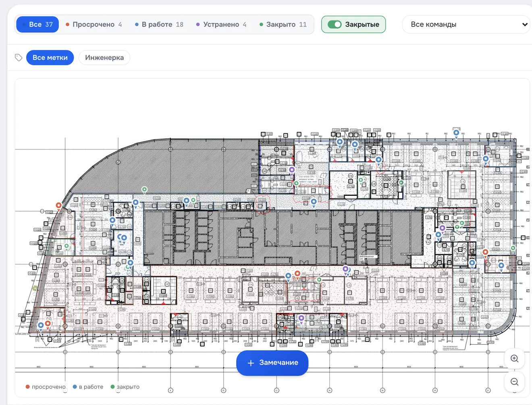
Task: Filter by "Просрочено 4" status
Action: (94, 24)
